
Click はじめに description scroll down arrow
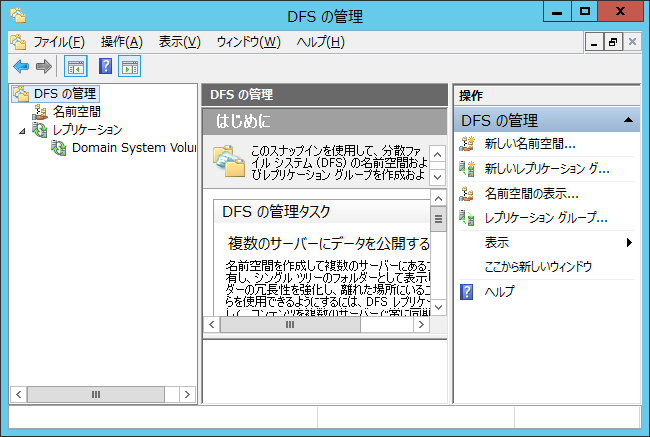point(437,177)
